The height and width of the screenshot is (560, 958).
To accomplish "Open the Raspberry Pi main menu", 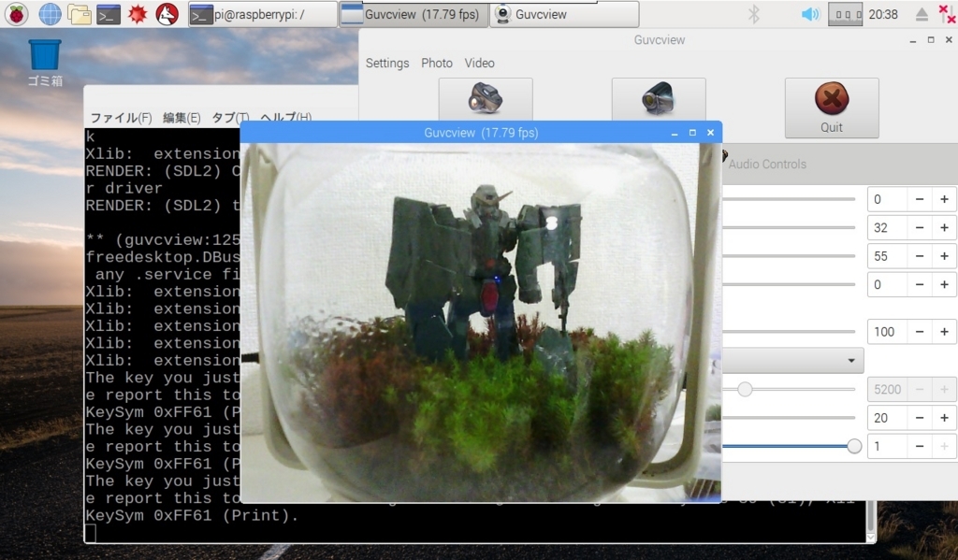I will (17, 14).
